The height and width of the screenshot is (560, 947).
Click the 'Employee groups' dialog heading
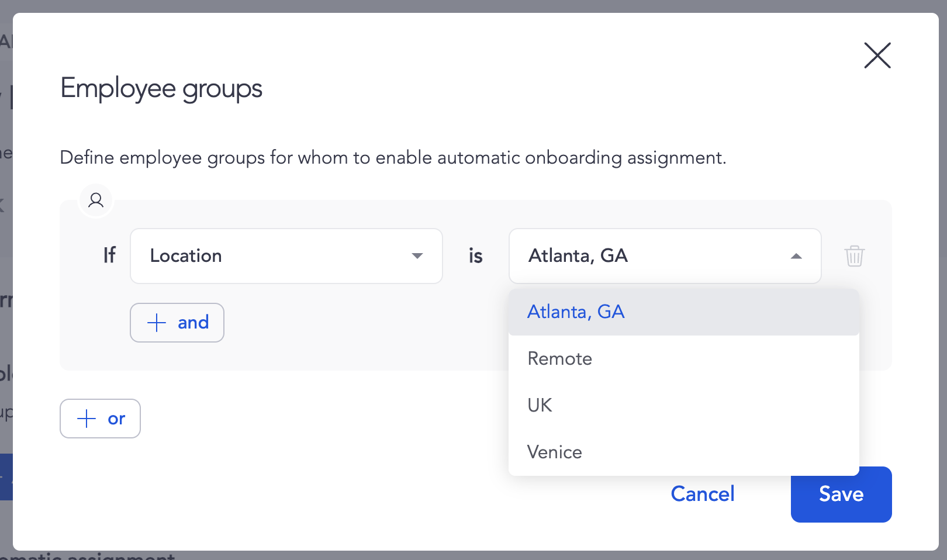tap(161, 89)
